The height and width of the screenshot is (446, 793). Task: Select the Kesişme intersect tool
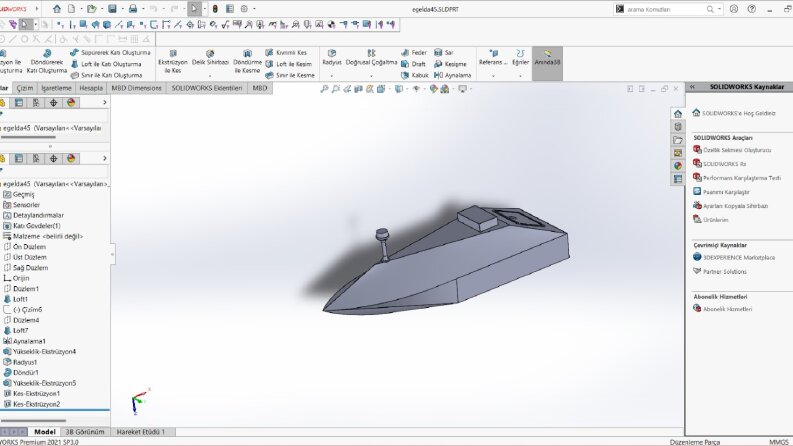[x=450, y=64]
